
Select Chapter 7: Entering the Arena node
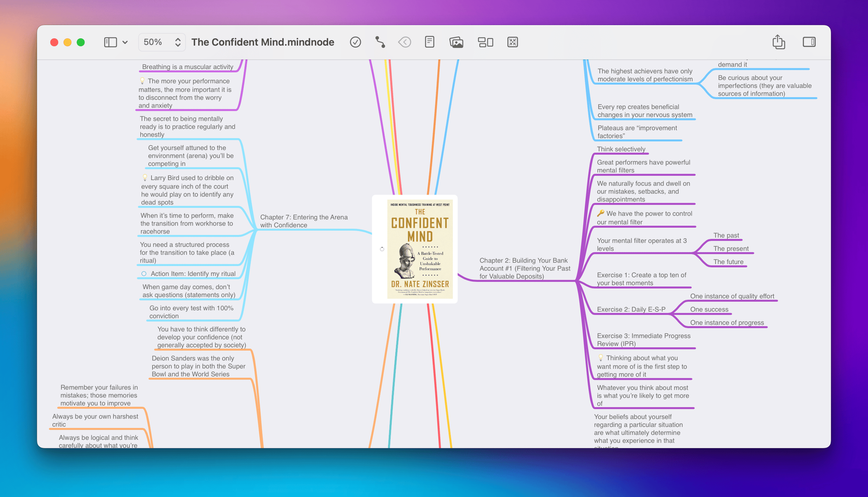click(x=304, y=221)
